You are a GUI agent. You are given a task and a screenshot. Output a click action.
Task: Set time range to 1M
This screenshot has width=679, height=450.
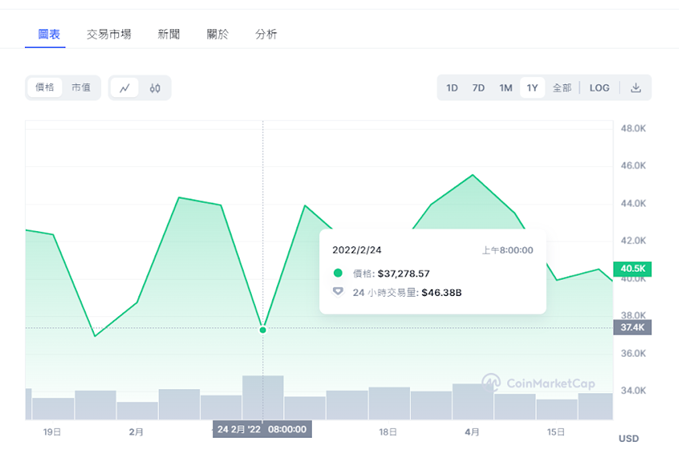pos(505,88)
